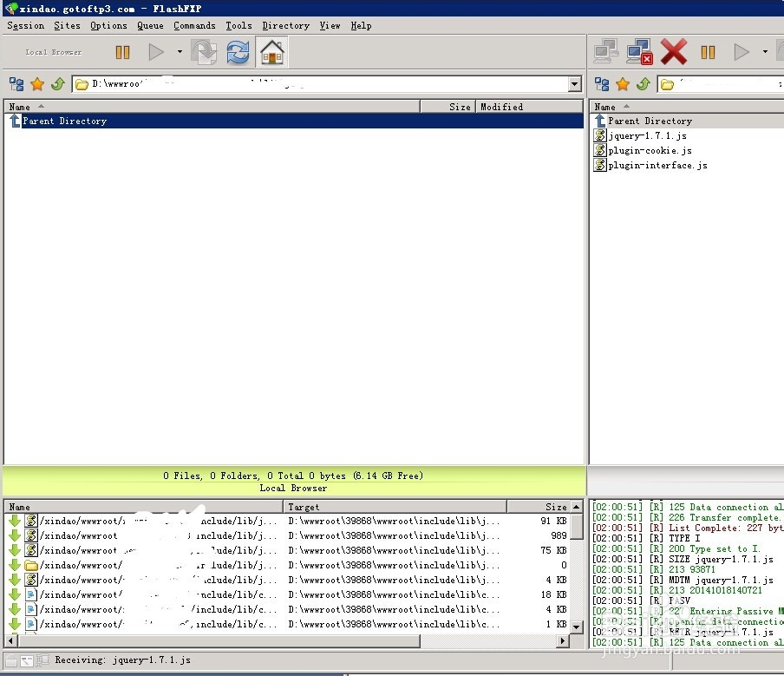
Task: Click left pane site tree icon
Action: pos(16,84)
